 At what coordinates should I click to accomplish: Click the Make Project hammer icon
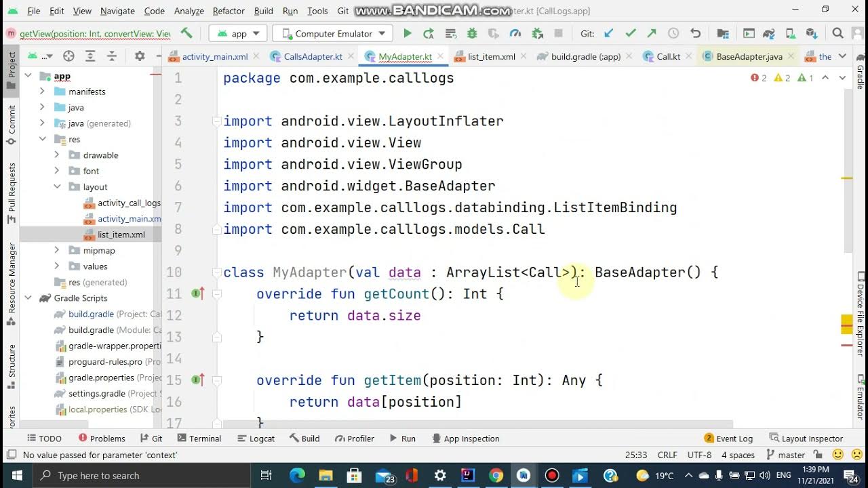pyautogui.click(x=186, y=33)
